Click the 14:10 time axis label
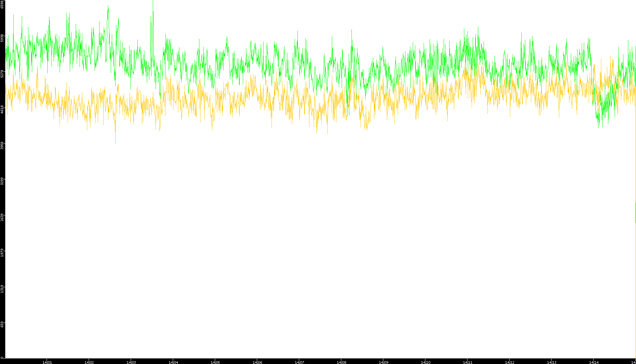 pos(425,362)
